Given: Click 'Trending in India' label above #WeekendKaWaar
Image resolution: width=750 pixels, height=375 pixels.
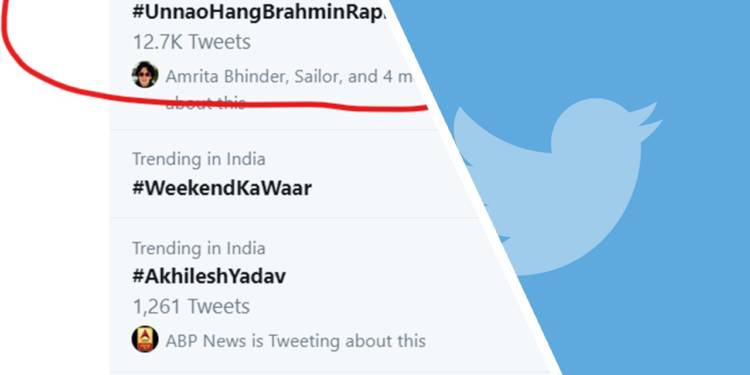Looking at the screenshot, I should 199,159.
